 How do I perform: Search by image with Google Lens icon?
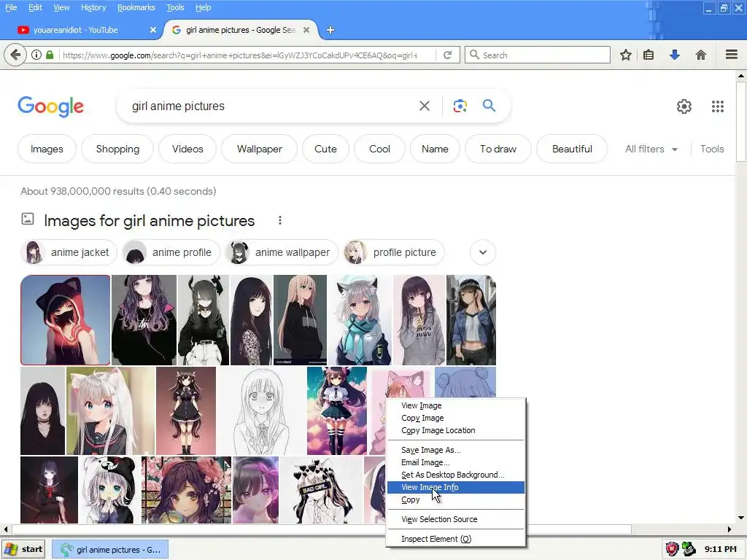[460, 106]
